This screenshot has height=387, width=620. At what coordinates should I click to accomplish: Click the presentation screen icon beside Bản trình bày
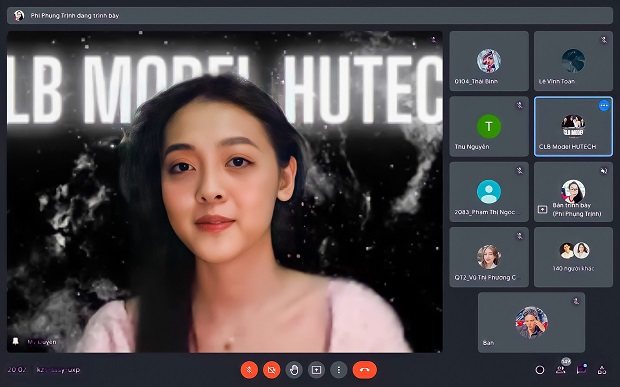pos(542,209)
